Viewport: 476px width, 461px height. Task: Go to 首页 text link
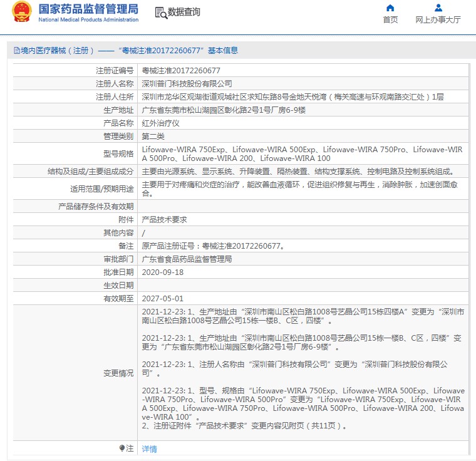pyautogui.click(x=390, y=20)
